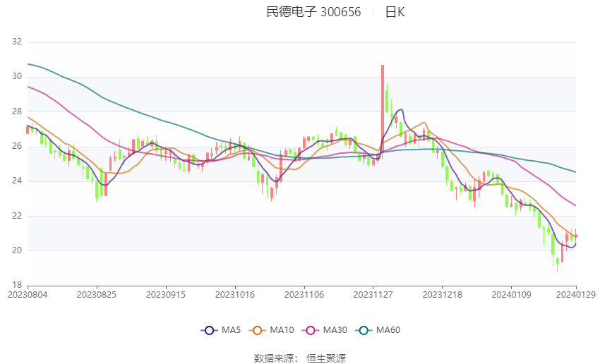Image resolution: width=600 pixels, height=364 pixels.
Task: Click the chart title 民德电子 300656
Action: coord(313,12)
